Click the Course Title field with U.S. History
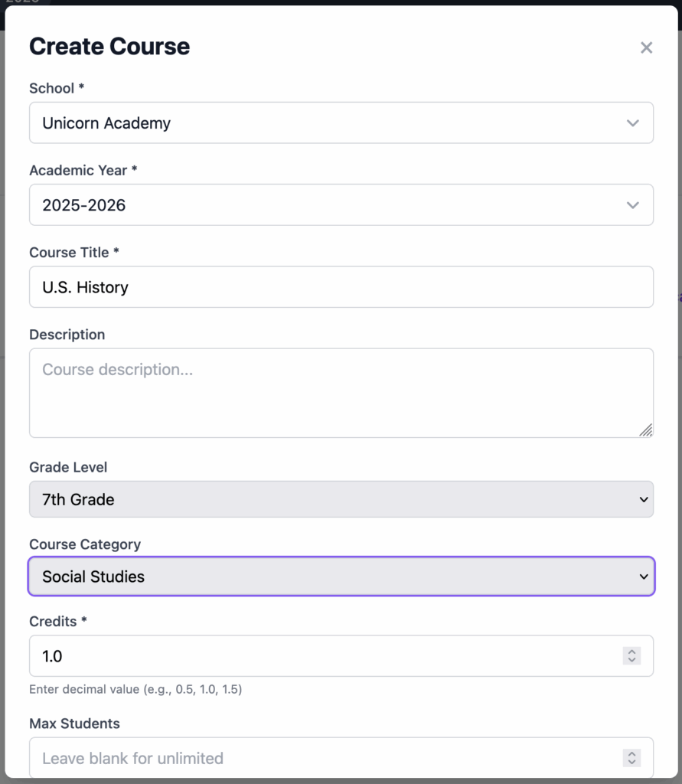 click(341, 287)
